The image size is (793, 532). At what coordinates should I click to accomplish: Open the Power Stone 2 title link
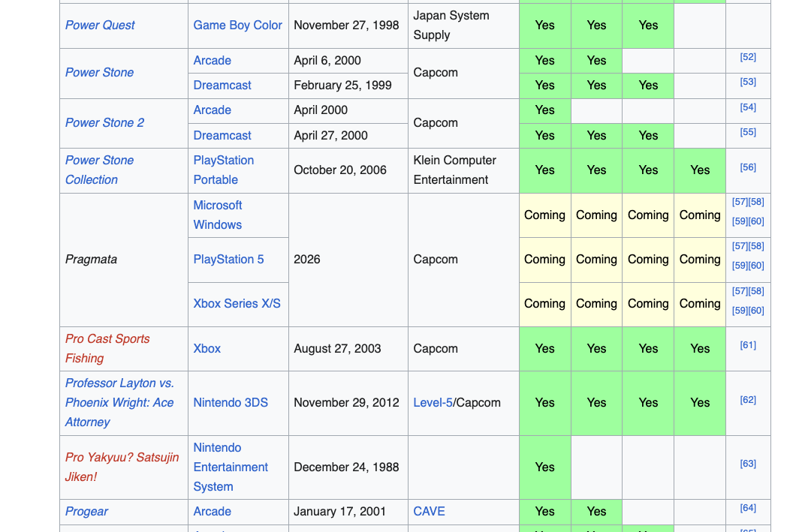click(x=104, y=123)
